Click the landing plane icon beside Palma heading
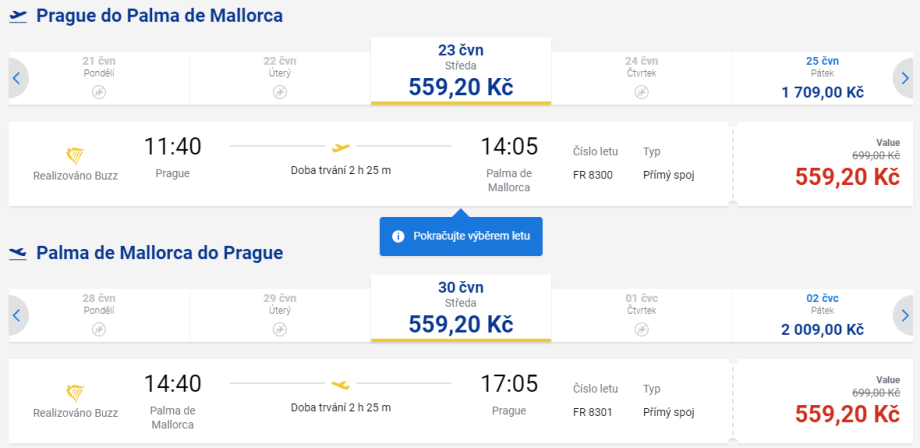 point(17,253)
